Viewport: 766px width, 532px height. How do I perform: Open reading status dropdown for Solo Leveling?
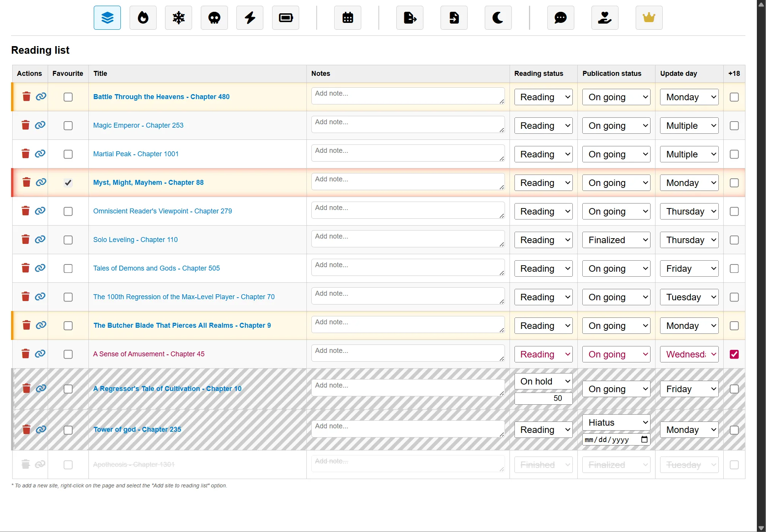tap(543, 240)
